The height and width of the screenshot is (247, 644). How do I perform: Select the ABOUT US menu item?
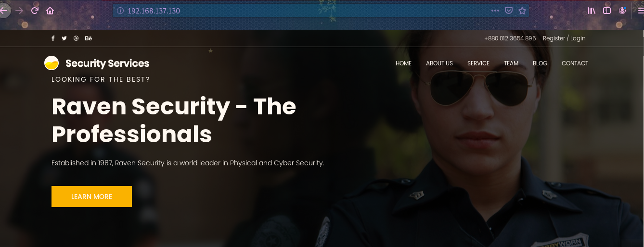(439, 63)
